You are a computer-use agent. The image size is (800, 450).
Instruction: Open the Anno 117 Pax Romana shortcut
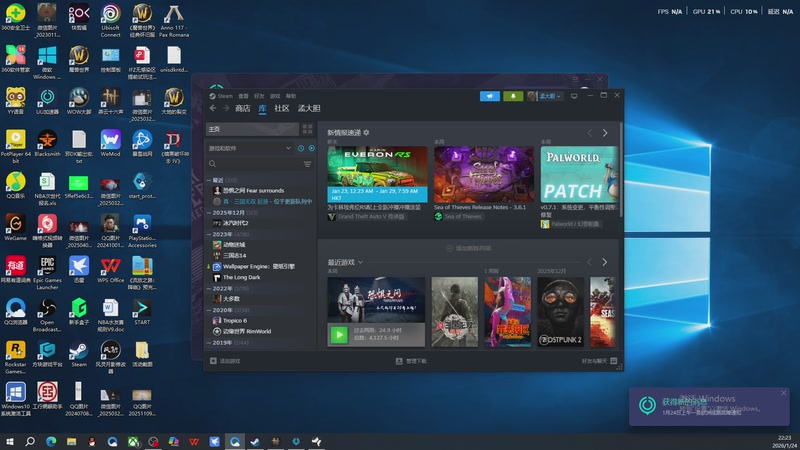coord(174,20)
